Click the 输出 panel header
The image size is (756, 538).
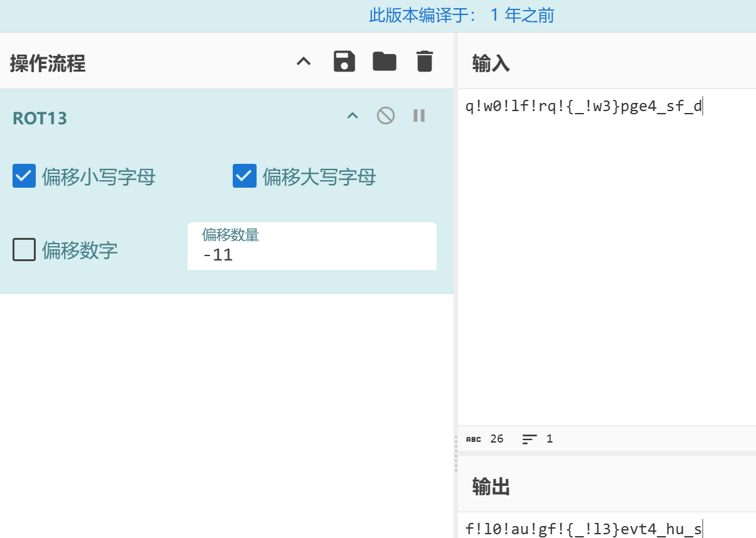click(491, 487)
